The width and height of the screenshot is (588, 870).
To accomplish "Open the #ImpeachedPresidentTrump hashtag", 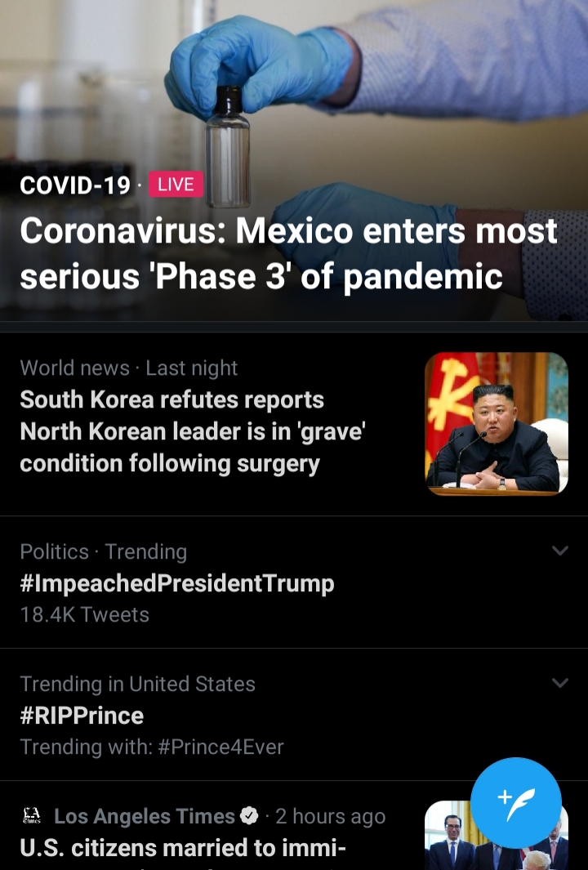I will [177, 583].
